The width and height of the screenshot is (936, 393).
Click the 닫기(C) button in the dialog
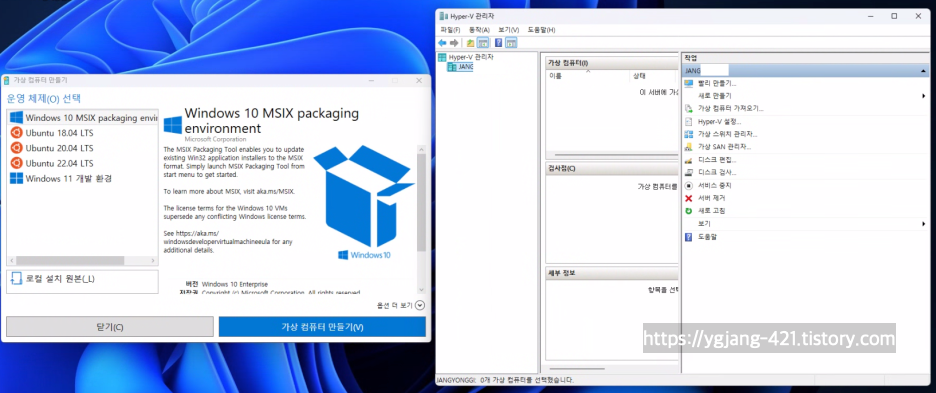tap(110, 327)
